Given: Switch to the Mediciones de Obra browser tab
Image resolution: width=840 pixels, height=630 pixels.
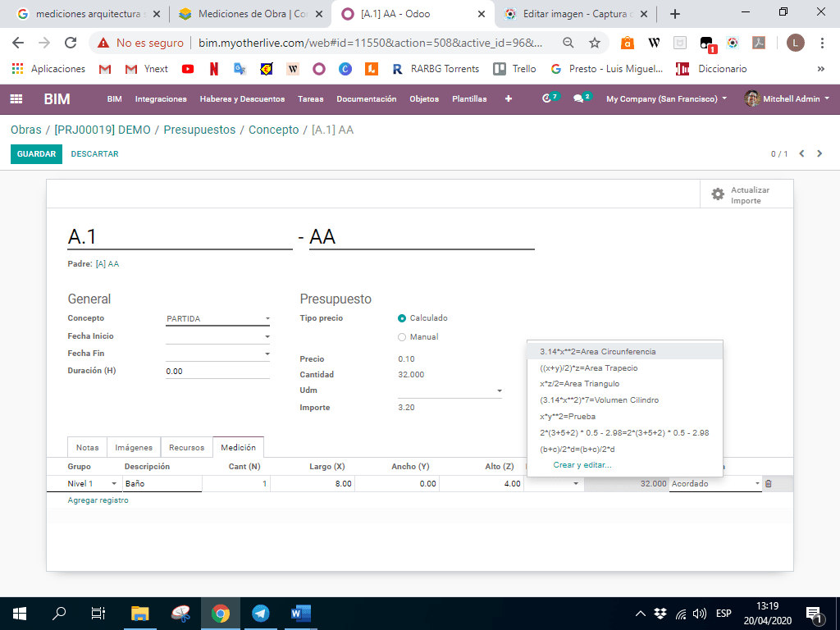Looking at the screenshot, I should click(x=251, y=15).
